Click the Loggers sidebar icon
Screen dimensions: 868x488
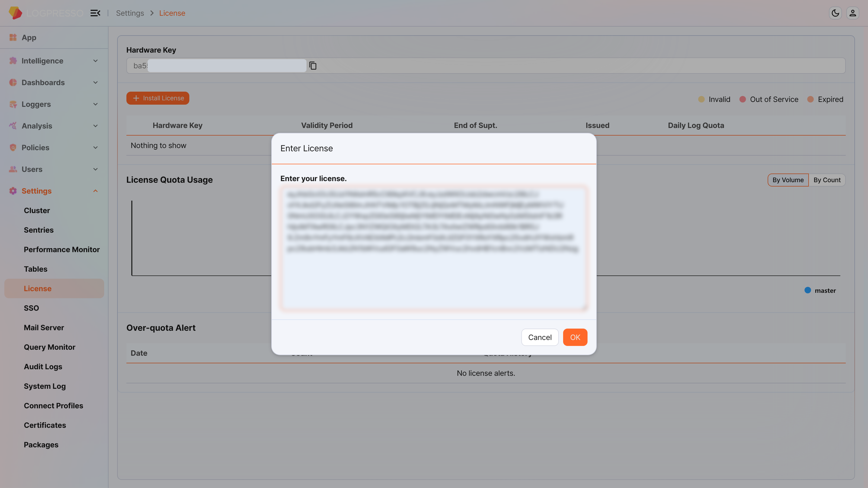click(x=13, y=104)
